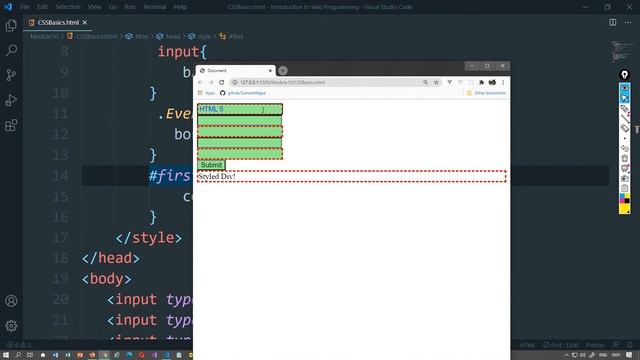
Task: Click the Port 5500 Live Server status item
Action: pyautogui.click(x=560, y=345)
